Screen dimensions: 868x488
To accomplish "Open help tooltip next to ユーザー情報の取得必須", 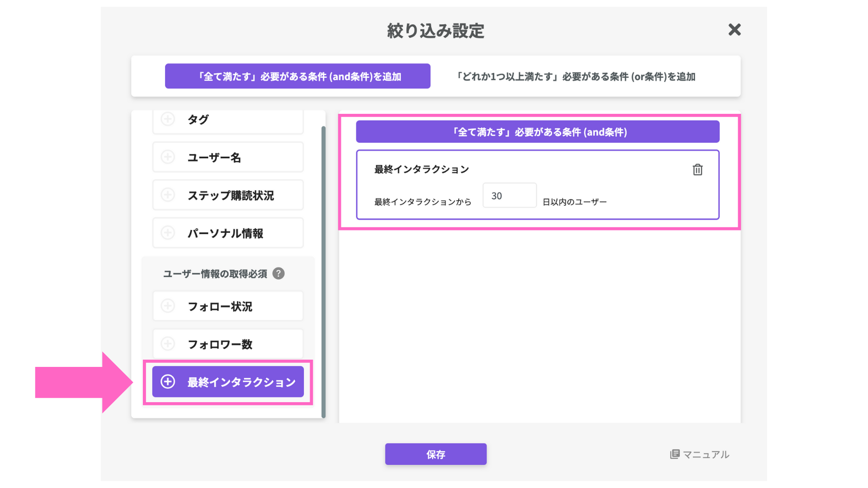I will click(278, 274).
